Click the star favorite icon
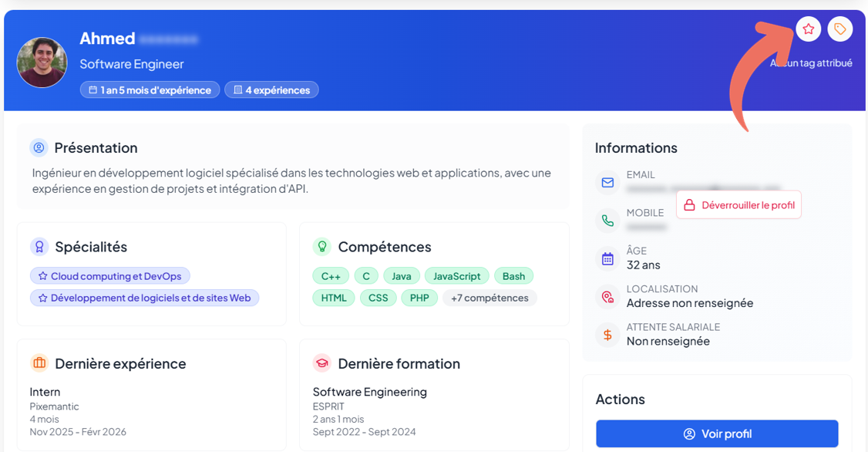Screen dimensions: 868x452 [x=808, y=29]
